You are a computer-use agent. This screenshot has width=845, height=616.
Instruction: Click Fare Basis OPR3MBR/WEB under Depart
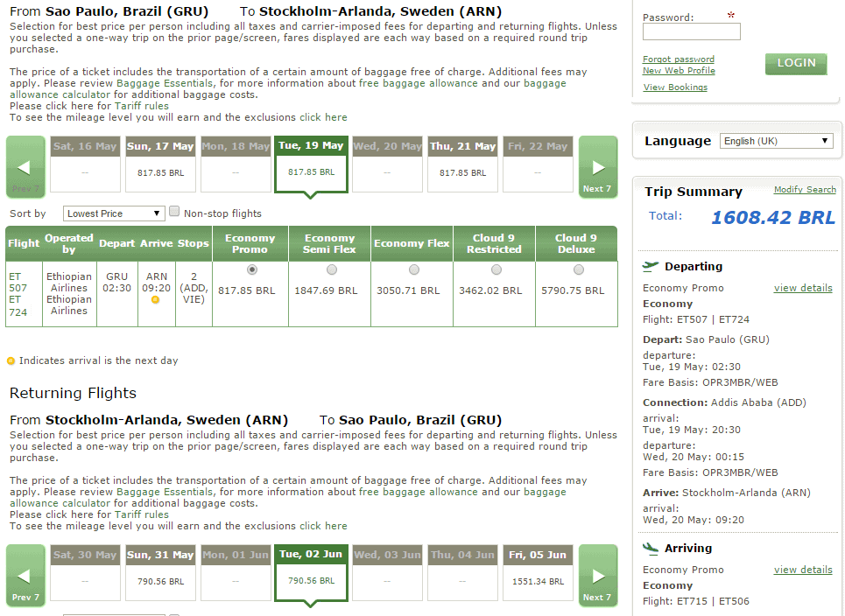(710, 383)
